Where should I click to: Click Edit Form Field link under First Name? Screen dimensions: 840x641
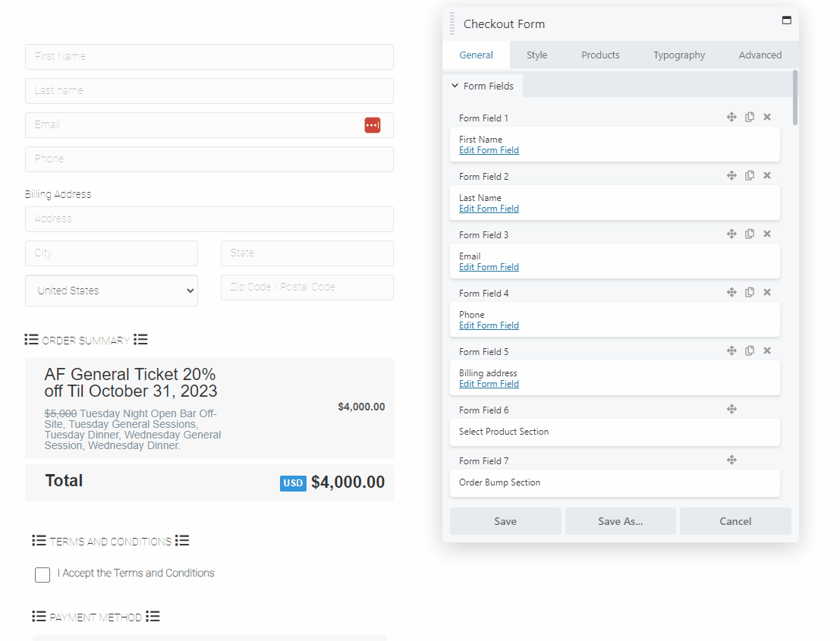click(x=489, y=150)
